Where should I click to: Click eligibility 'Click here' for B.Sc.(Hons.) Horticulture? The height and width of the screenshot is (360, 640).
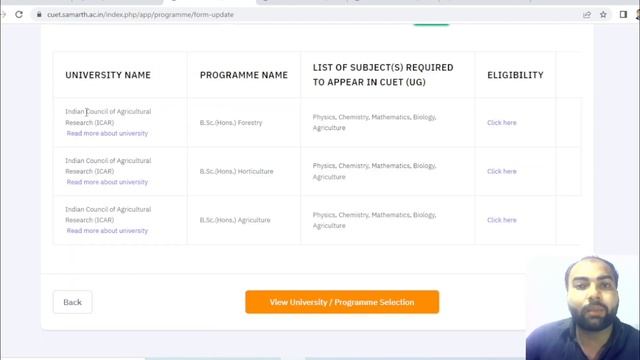point(502,171)
